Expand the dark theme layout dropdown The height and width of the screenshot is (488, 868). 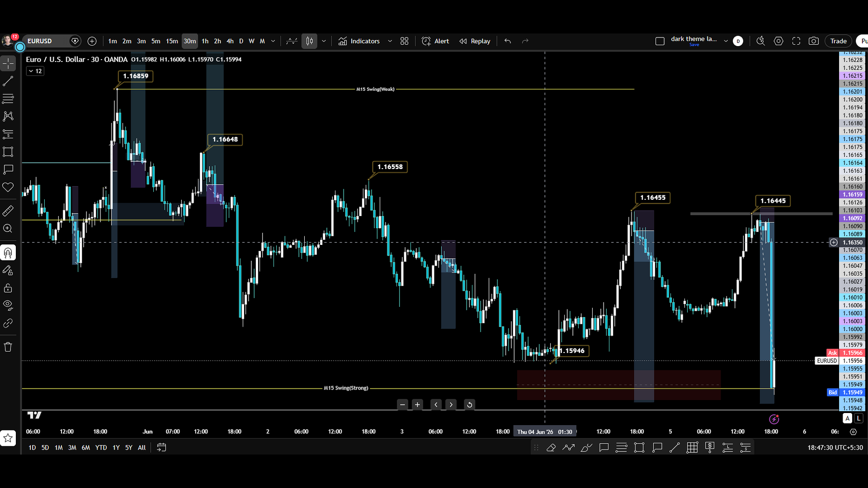(726, 41)
